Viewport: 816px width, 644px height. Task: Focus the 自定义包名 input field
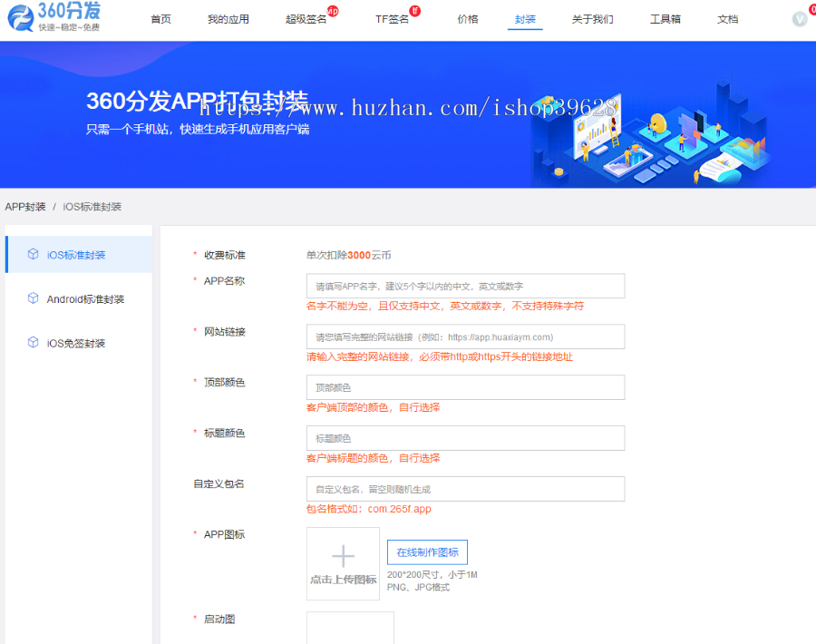click(x=465, y=489)
